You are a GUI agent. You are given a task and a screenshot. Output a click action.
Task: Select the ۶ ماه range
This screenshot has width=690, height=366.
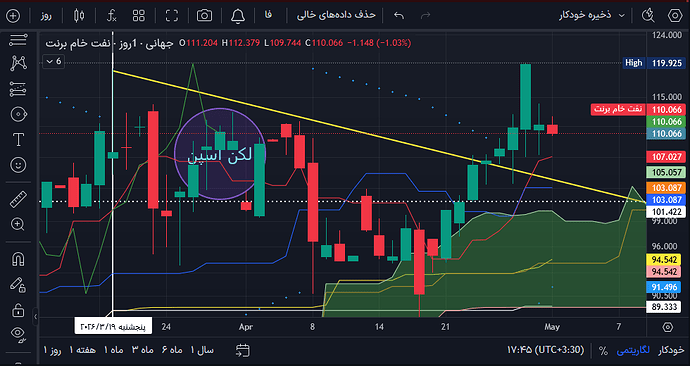(x=172, y=350)
